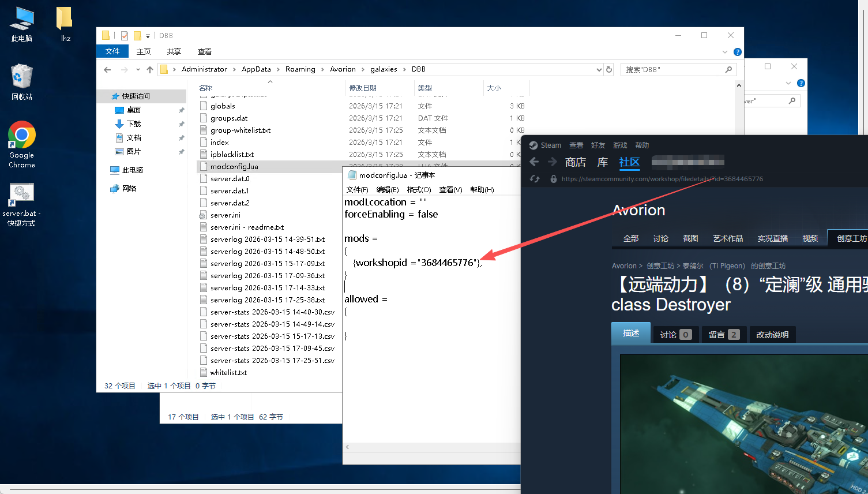Click Explorer's refresh button in address bar

(x=609, y=69)
